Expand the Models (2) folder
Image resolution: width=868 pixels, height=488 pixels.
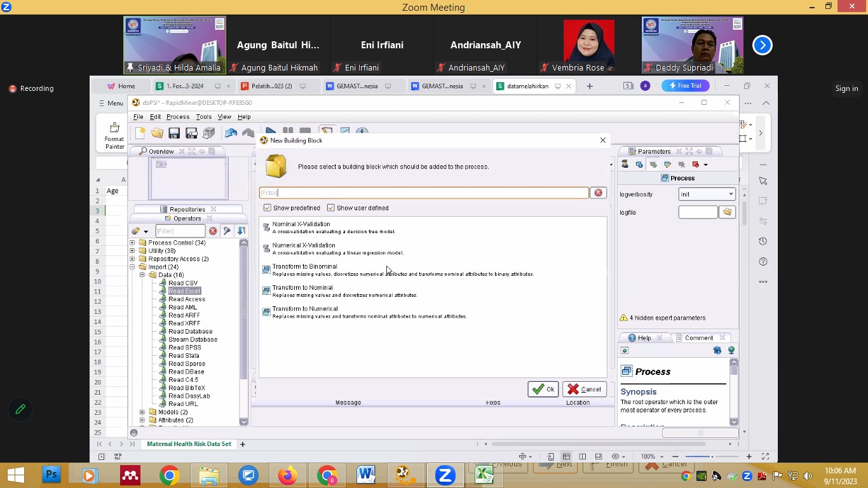142,412
